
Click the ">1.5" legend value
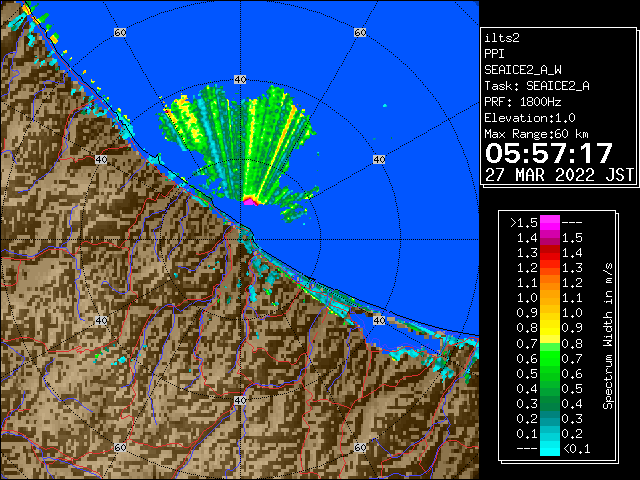pyautogui.click(x=524, y=223)
